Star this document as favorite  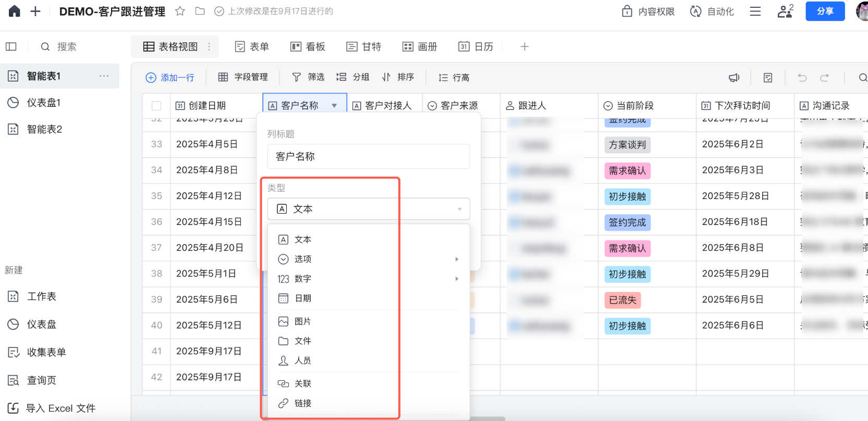tap(180, 11)
